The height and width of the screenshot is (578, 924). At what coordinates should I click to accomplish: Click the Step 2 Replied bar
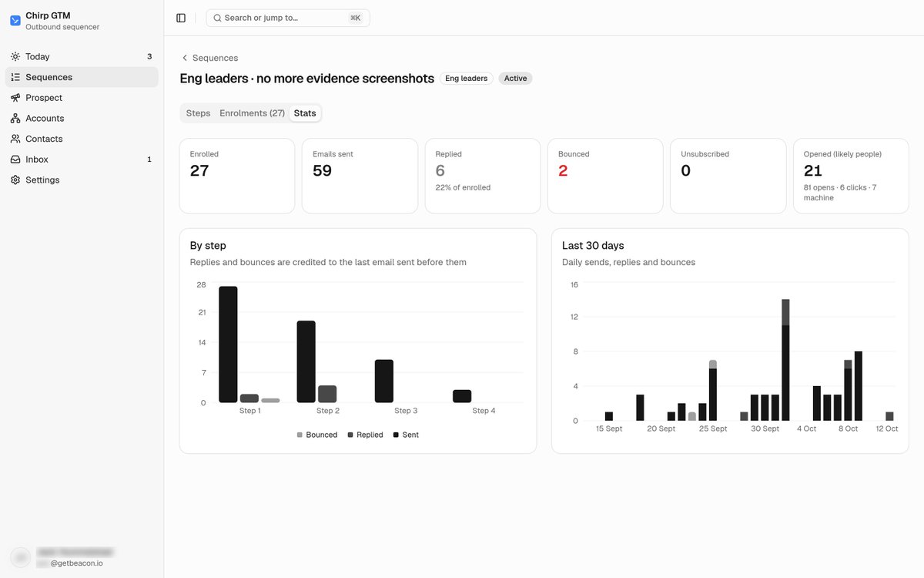tap(327, 394)
